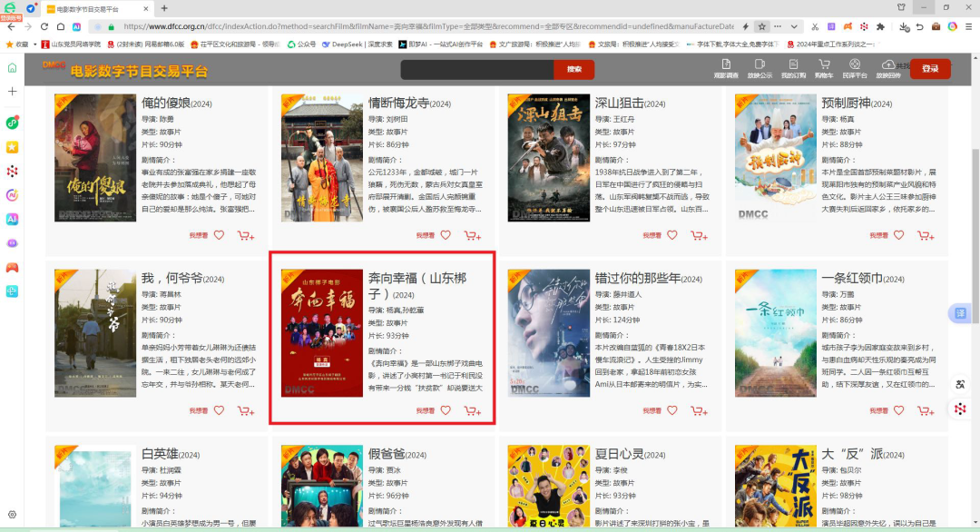Add 情断悔龙寺 to cart
980x532 pixels.
click(473, 236)
